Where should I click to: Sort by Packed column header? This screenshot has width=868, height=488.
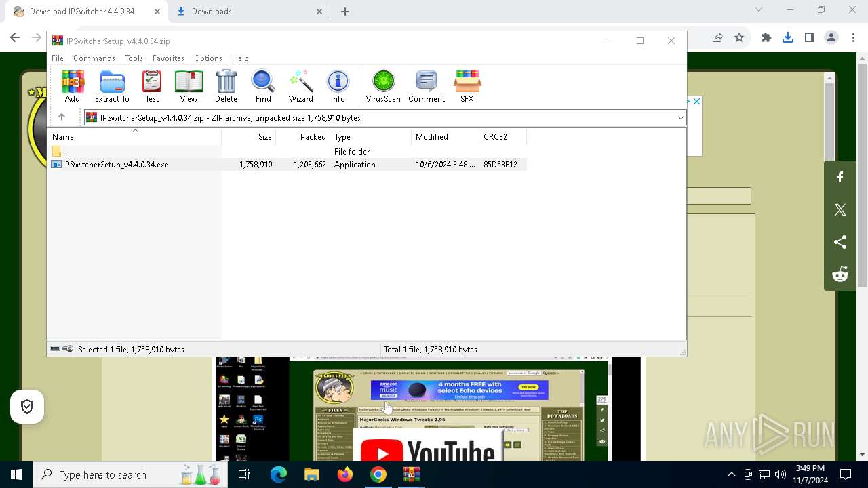302,137
